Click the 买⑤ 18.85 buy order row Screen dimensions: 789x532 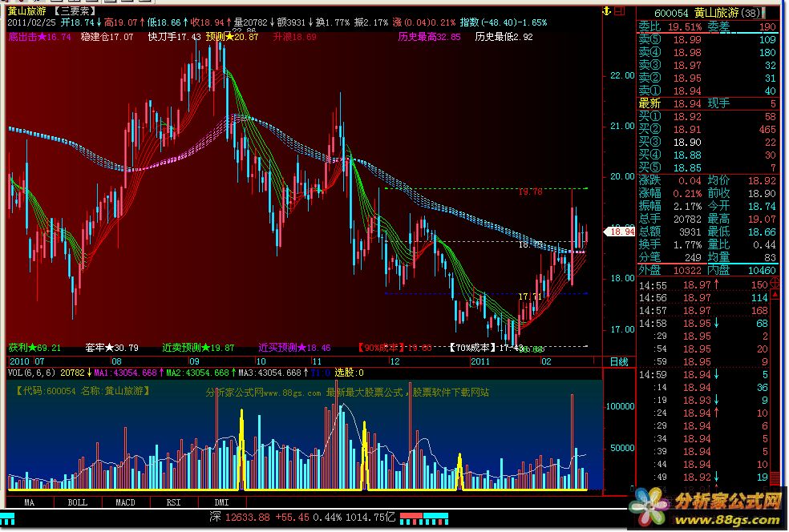707,168
